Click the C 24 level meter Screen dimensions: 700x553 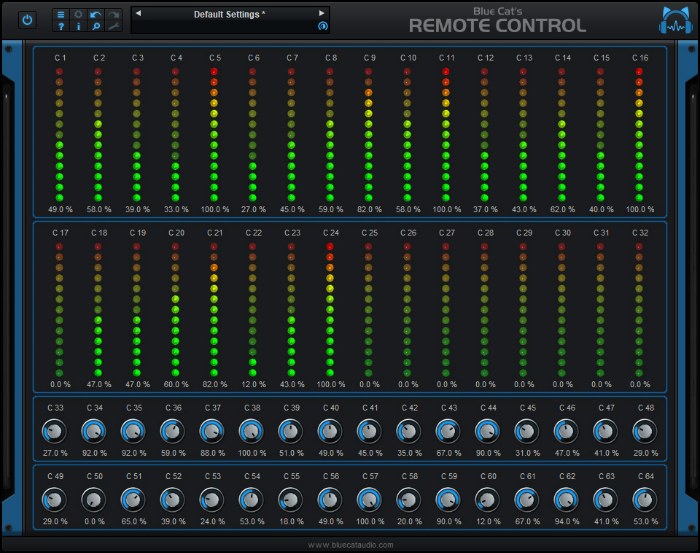tap(330, 309)
